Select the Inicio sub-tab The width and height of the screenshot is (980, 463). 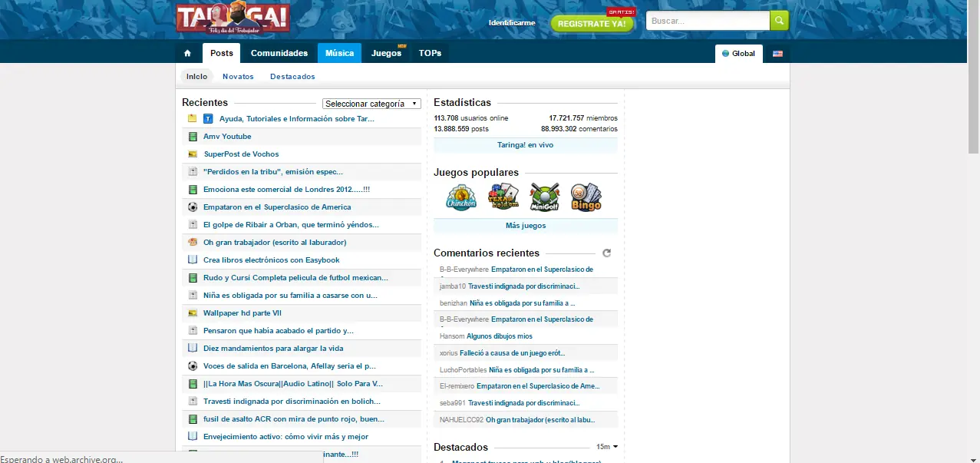point(196,77)
